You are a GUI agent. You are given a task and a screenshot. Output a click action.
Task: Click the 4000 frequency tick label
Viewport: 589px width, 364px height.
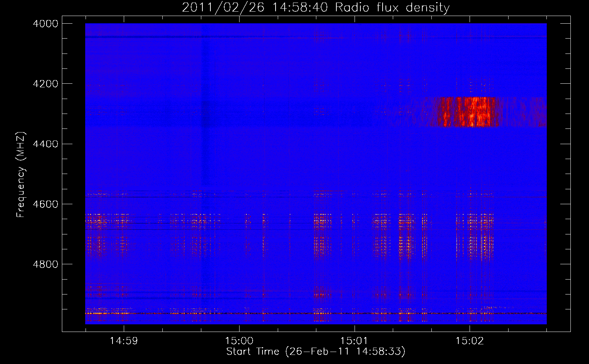(46, 24)
